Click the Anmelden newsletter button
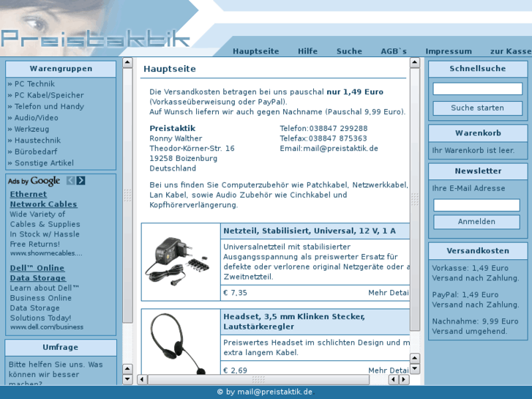Image resolution: width=532 pixels, height=399 pixels. click(x=476, y=222)
